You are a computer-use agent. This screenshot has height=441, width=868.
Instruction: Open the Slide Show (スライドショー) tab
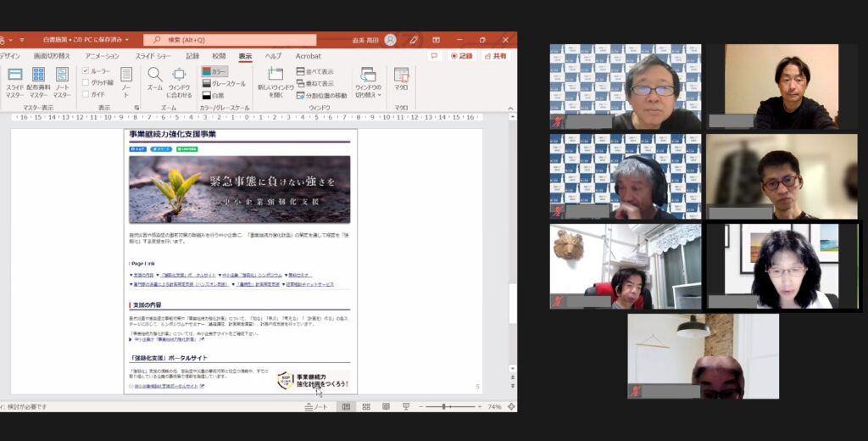pyautogui.click(x=153, y=56)
